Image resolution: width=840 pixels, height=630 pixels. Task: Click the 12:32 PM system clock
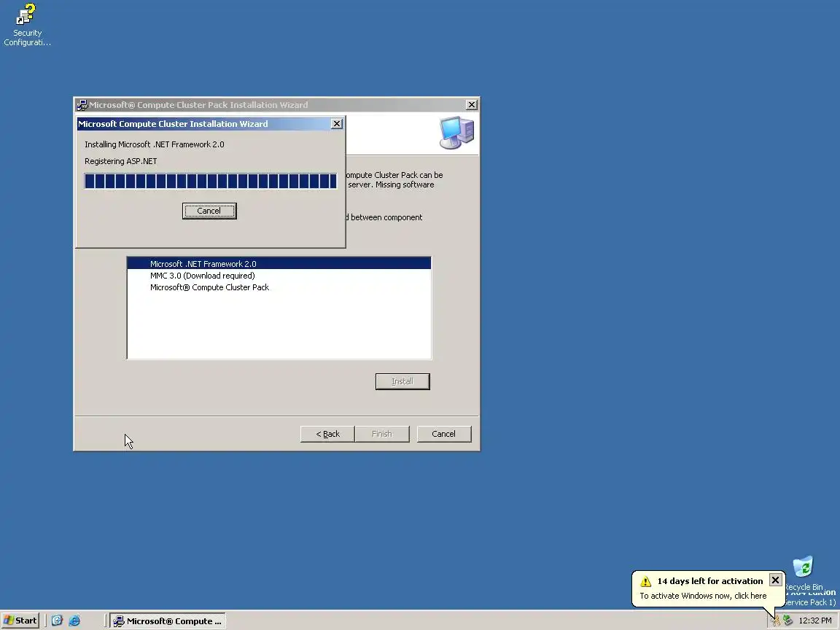pyautogui.click(x=814, y=621)
